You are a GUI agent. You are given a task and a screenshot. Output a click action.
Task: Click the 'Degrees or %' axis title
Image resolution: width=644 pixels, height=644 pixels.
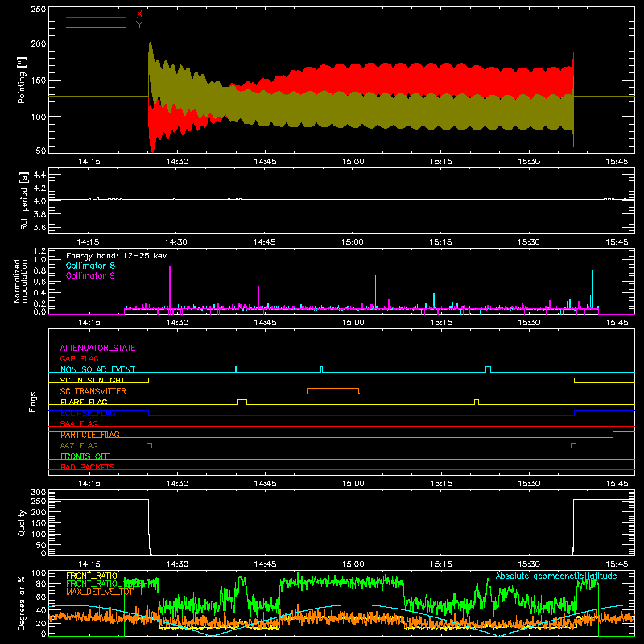[21, 604]
